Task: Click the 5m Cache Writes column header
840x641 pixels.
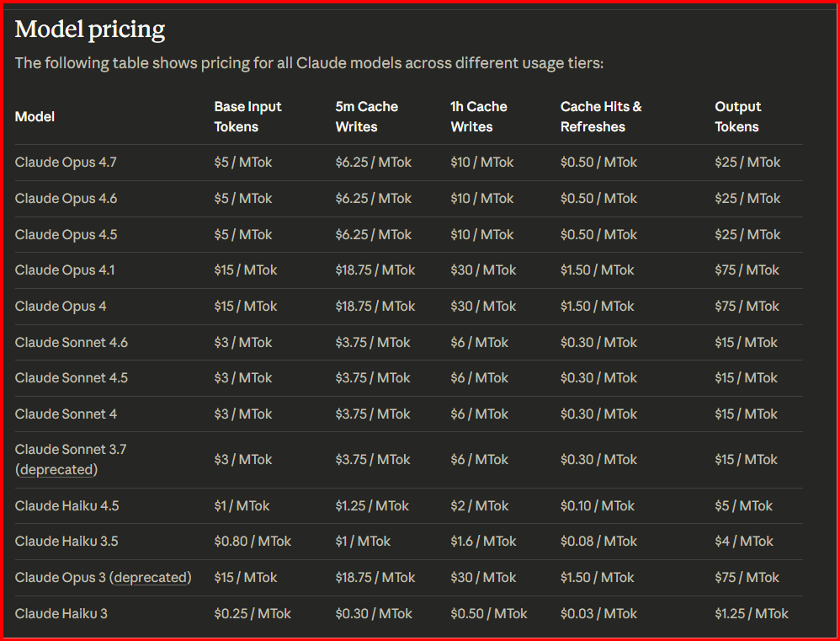Action: click(x=366, y=117)
